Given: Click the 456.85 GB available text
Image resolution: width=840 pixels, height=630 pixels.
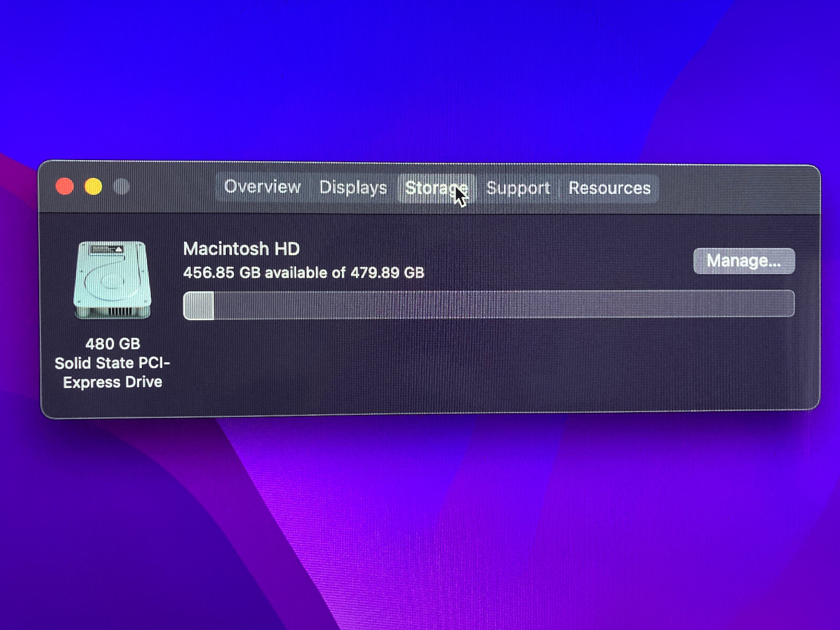Looking at the screenshot, I should point(303,272).
